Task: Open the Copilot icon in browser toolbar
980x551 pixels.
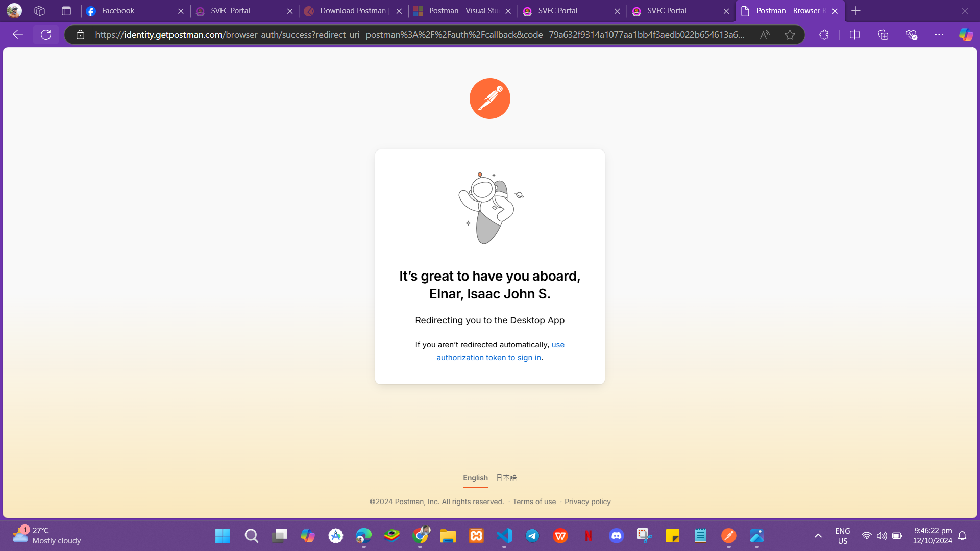Action: coord(966,35)
